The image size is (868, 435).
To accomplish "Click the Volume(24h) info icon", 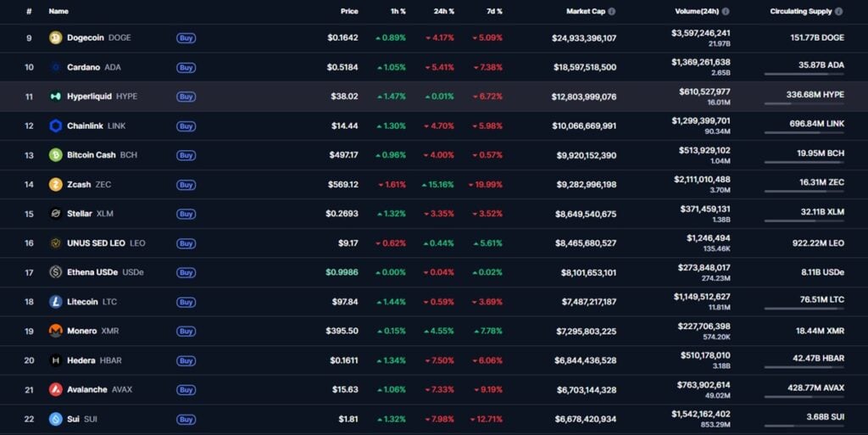I will pyautogui.click(x=726, y=12).
